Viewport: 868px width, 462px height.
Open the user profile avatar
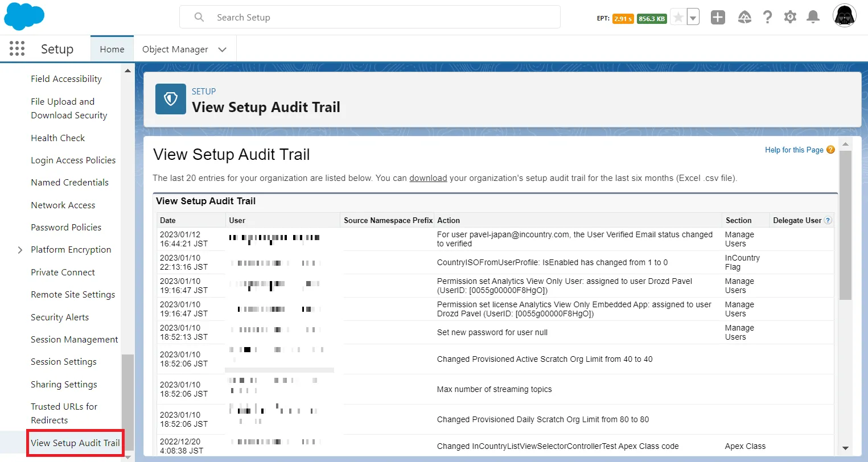[844, 16]
